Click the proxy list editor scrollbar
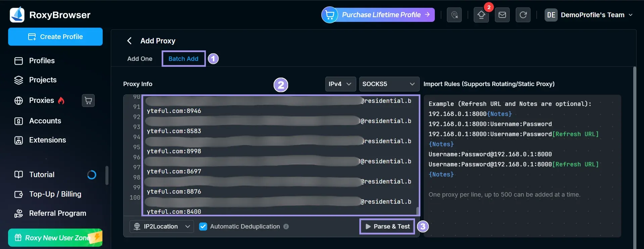 tap(417, 211)
